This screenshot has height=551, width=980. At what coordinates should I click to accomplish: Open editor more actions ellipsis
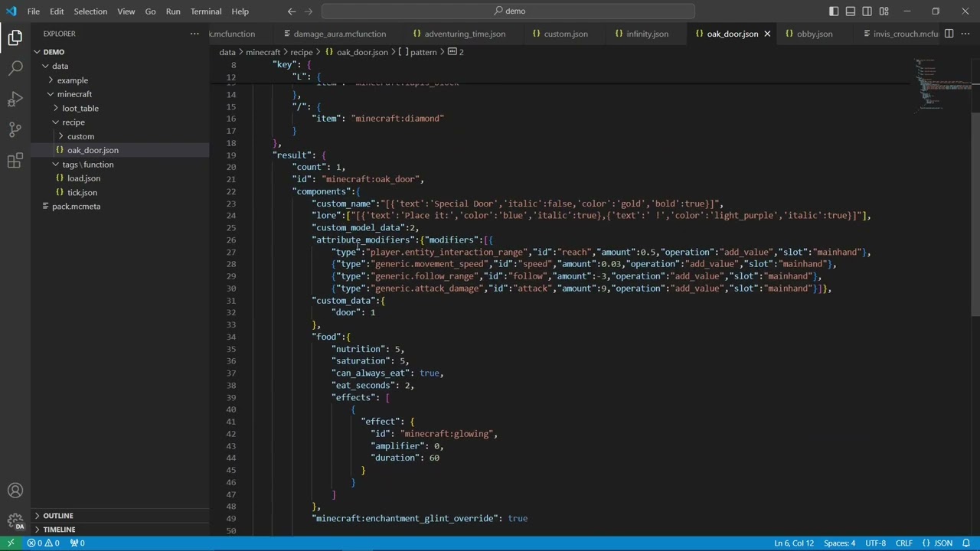(x=965, y=34)
